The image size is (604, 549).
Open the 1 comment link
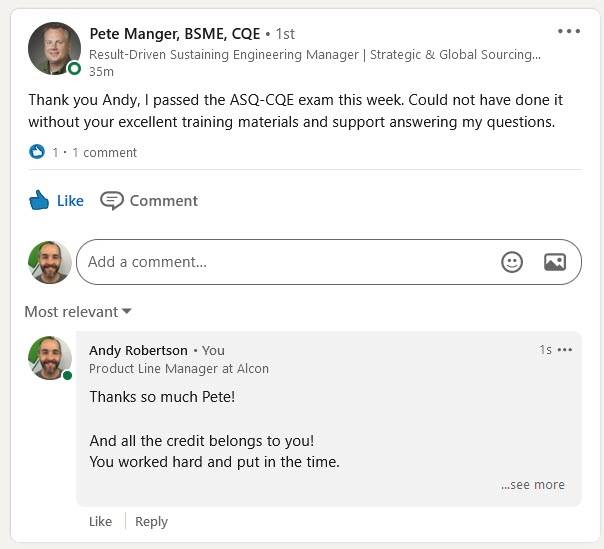[104, 153]
